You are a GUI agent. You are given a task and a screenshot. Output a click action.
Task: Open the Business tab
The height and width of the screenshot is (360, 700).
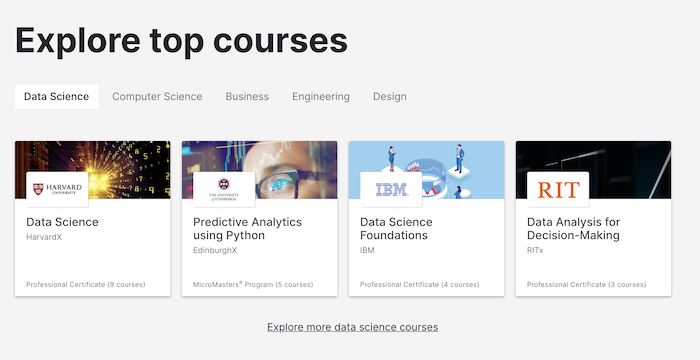(247, 96)
